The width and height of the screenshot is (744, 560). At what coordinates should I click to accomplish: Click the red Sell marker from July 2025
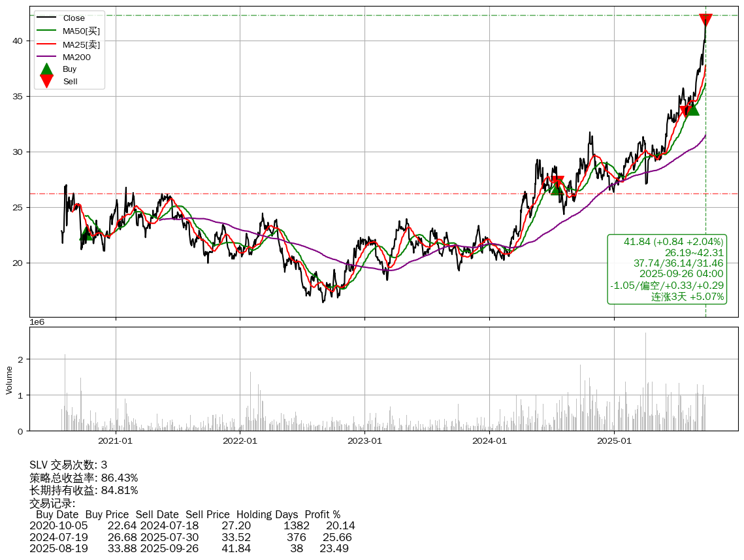(685, 112)
